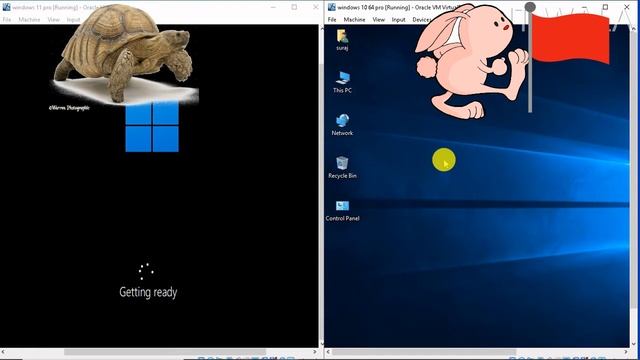Viewport: 640px width, 360px height.
Task: Open the suraj user folder icon on Windows 10 desktop
Action: pyautogui.click(x=342, y=39)
